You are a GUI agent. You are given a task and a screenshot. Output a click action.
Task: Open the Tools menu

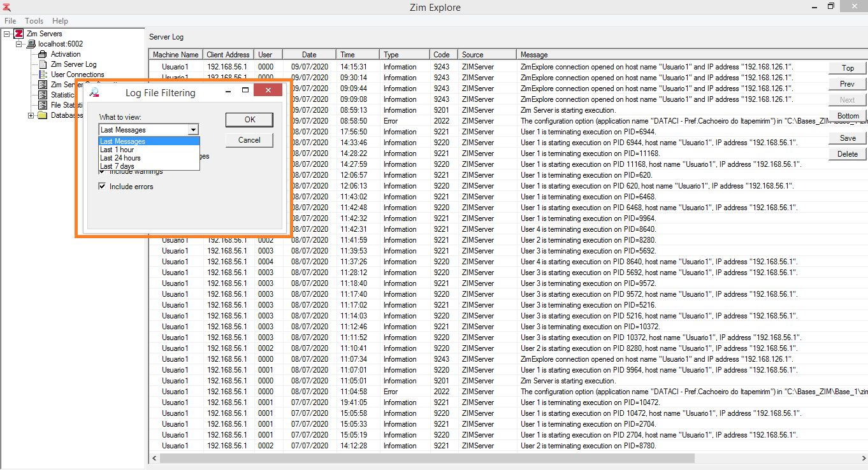tap(34, 21)
